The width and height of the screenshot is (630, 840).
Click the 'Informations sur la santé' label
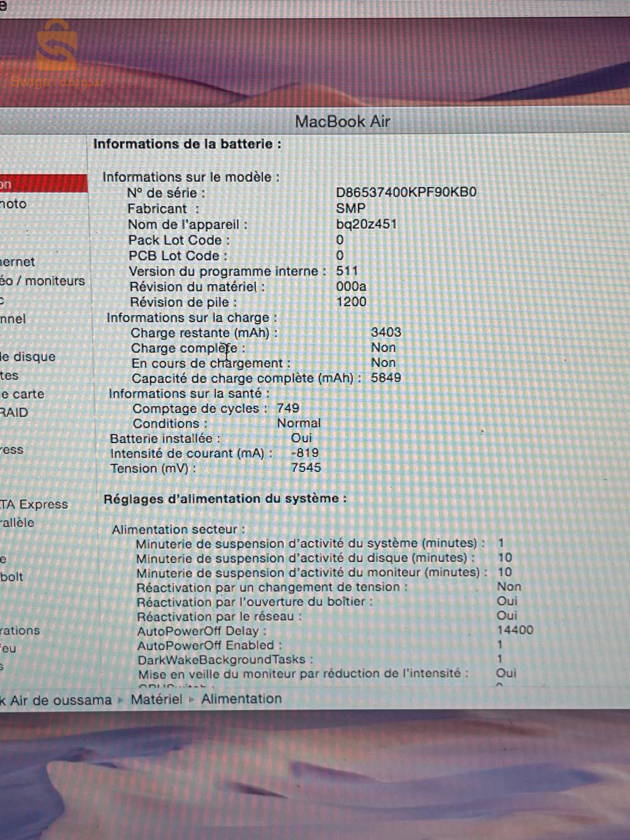click(x=189, y=393)
